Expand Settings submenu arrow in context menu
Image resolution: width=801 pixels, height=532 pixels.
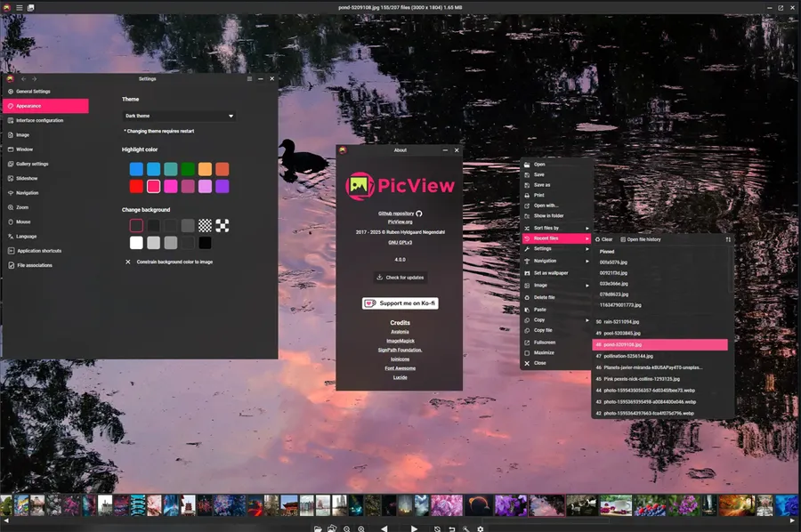pyautogui.click(x=587, y=248)
